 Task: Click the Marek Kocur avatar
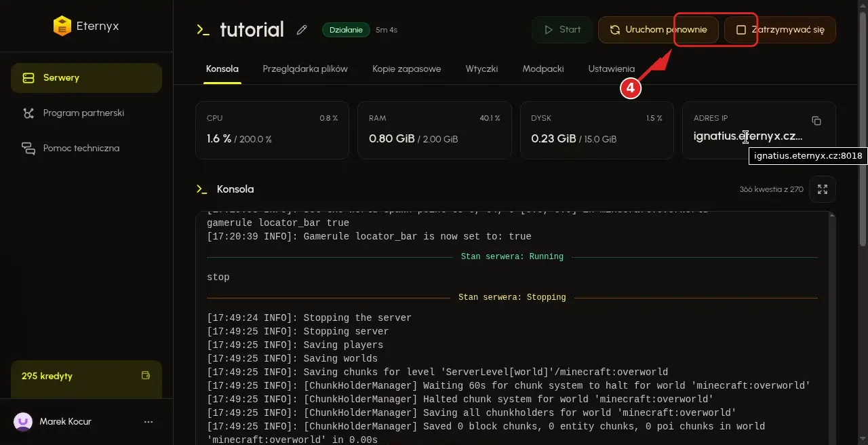pos(23,422)
